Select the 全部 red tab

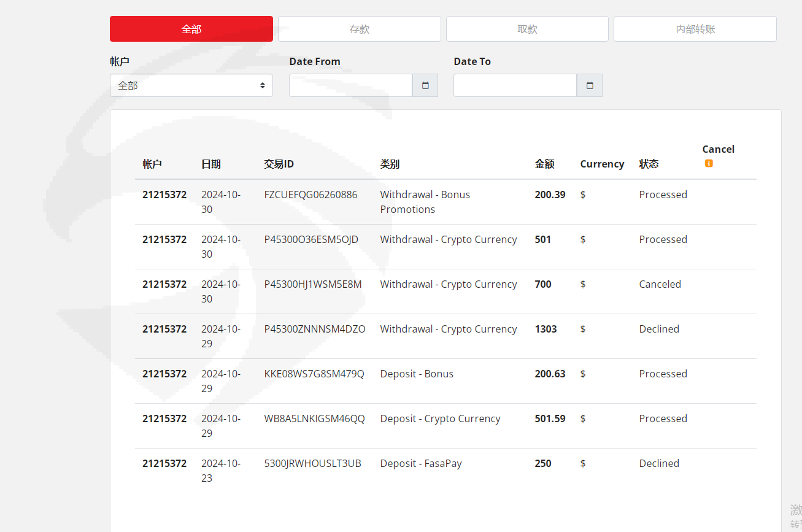tap(191, 29)
